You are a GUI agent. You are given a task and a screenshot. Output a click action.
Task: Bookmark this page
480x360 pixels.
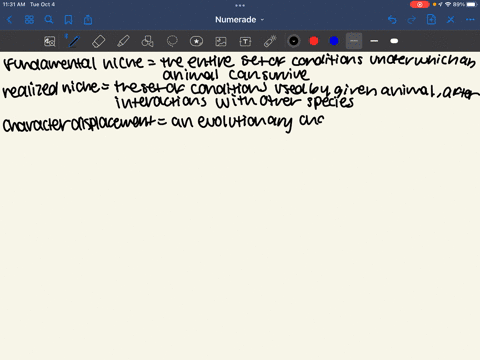[x=68, y=20]
